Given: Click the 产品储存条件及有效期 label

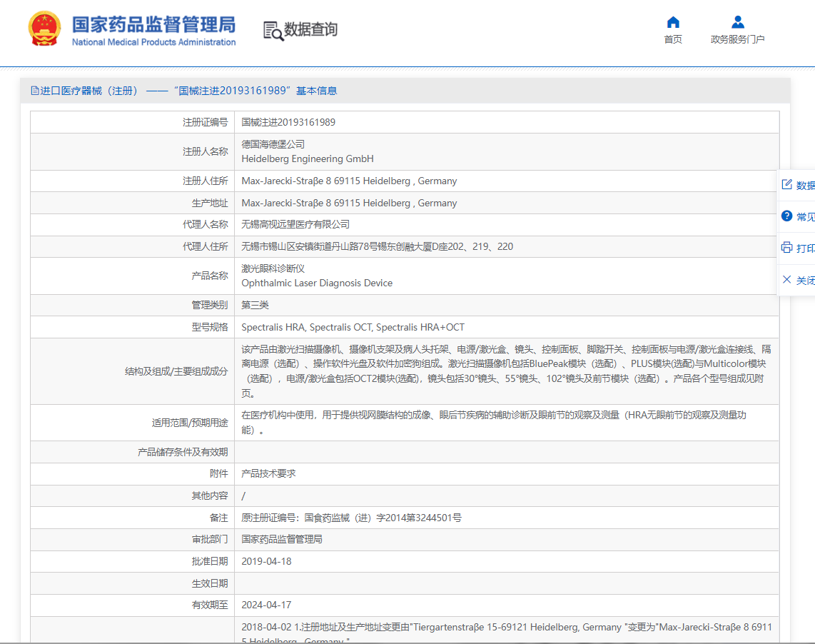Looking at the screenshot, I should (183, 452).
